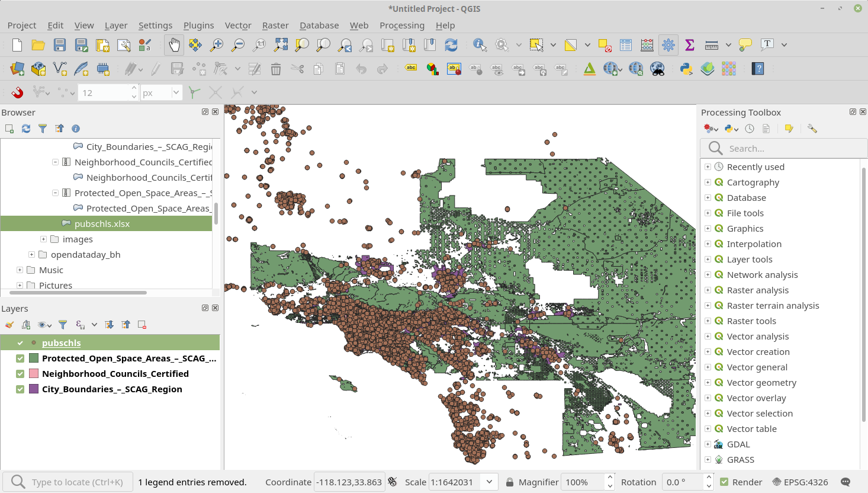Toggle visibility of the pubschls layer
The height and width of the screenshot is (493, 868).
[x=20, y=343]
